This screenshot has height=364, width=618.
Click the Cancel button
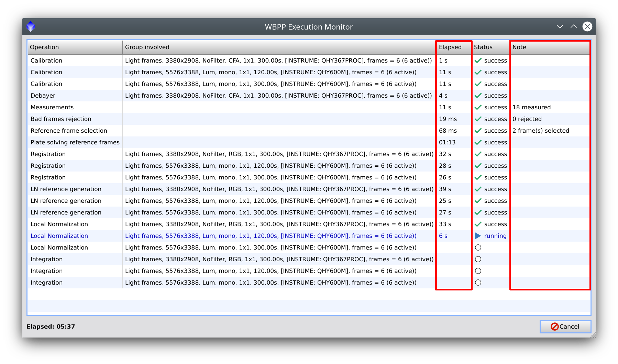coord(565,327)
